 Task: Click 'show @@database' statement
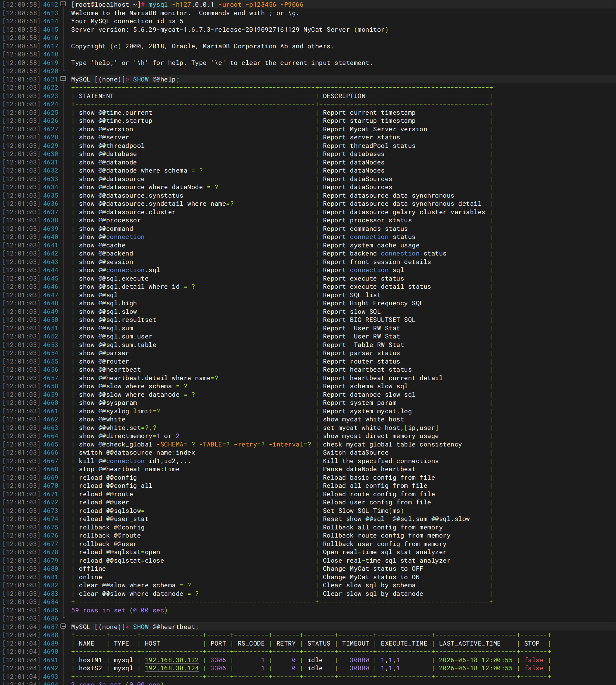pos(108,154)
